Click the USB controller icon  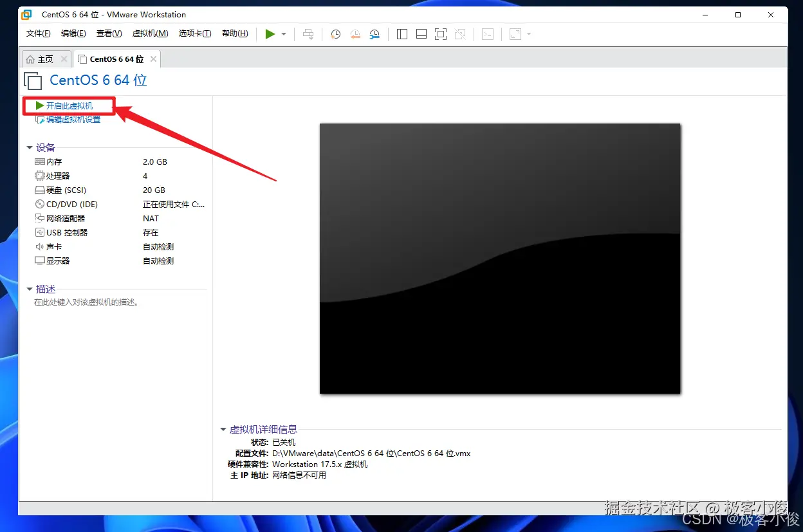(40, 233)
